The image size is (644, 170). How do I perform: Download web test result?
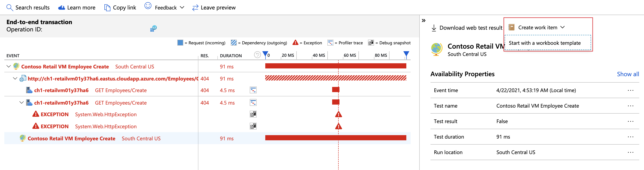point(467,28)
